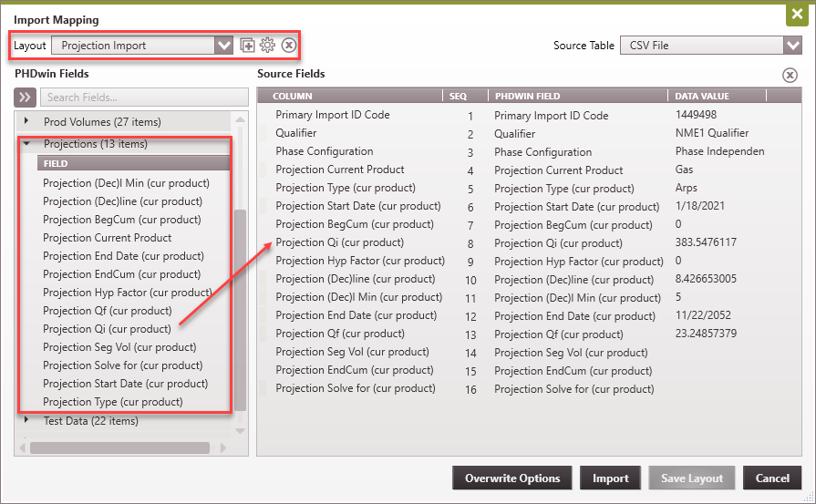Click Projection Hyp Factor source column row

click(360, 260)
